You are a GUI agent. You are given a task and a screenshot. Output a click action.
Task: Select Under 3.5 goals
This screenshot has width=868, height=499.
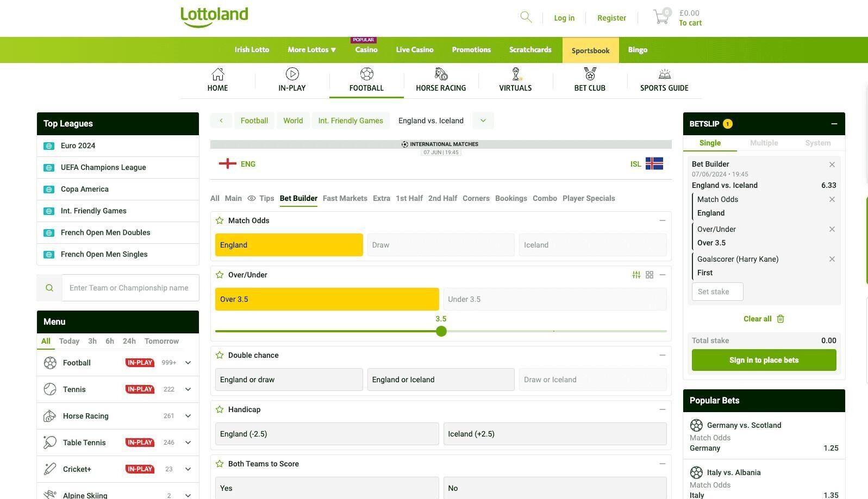[555, 299]
